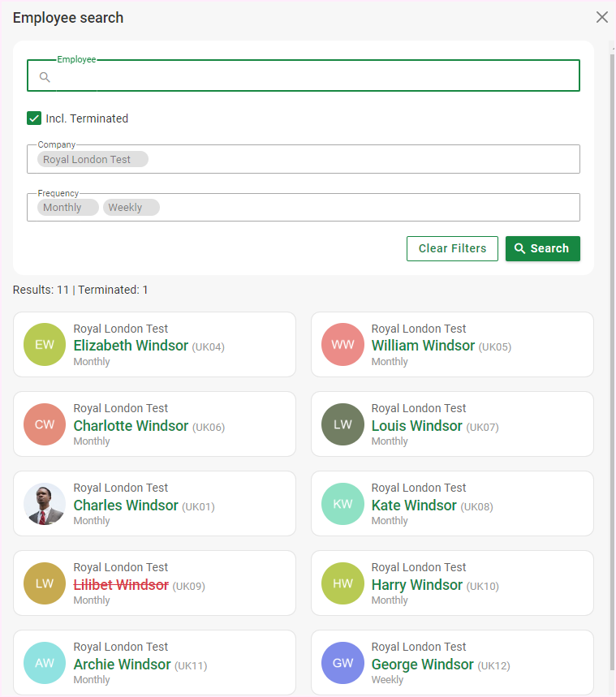616x697 pixels.
Task: Click Charles Windsor's profile photo
Action: [x=45, y=504]
